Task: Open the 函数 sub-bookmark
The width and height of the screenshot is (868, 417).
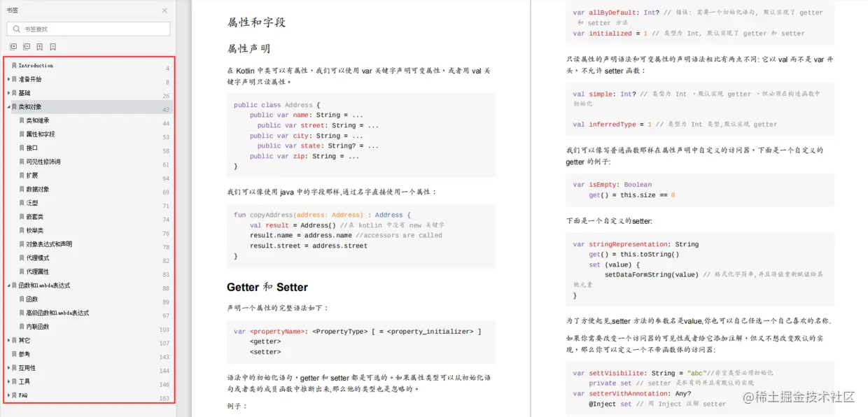Action: 32,299
